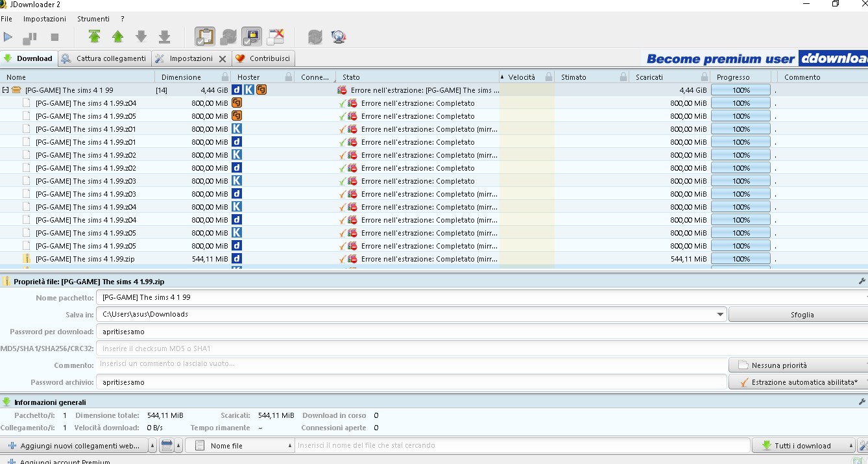The image size is (868, 464).
Task: Open the Strumenti menu
Action: [93, 19]
